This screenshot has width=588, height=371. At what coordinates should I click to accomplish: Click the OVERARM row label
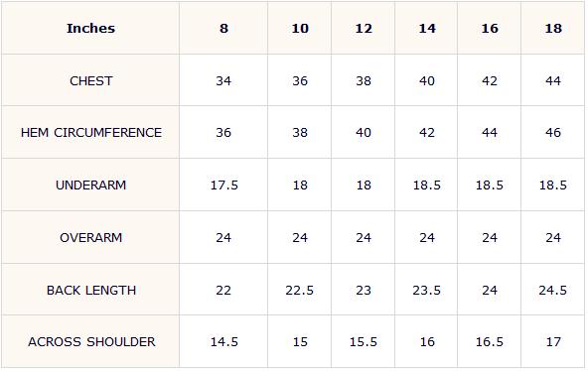click(x=91, y=238)
